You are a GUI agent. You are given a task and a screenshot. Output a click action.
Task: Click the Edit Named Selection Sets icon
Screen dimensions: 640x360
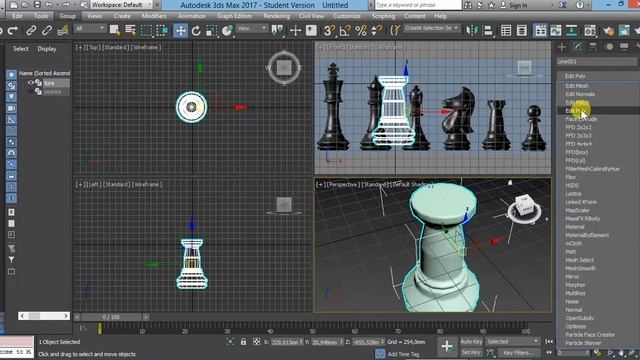pos(395,31)
